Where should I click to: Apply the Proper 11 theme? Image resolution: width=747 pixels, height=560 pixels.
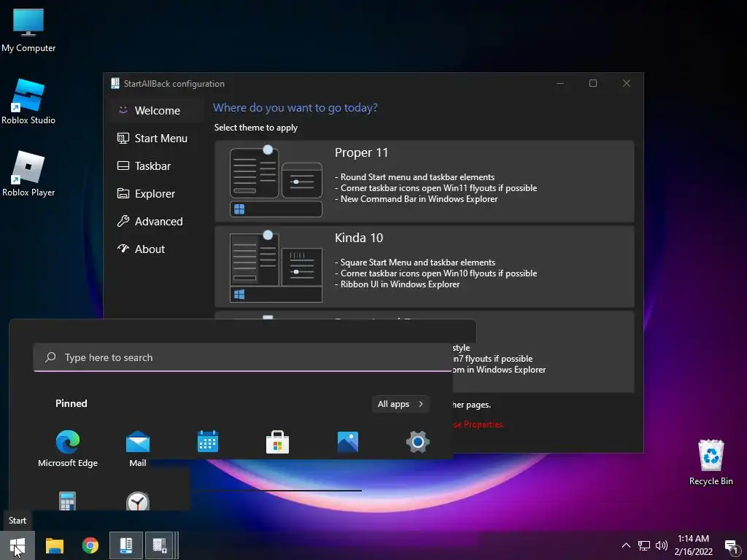tap(424, 181)
